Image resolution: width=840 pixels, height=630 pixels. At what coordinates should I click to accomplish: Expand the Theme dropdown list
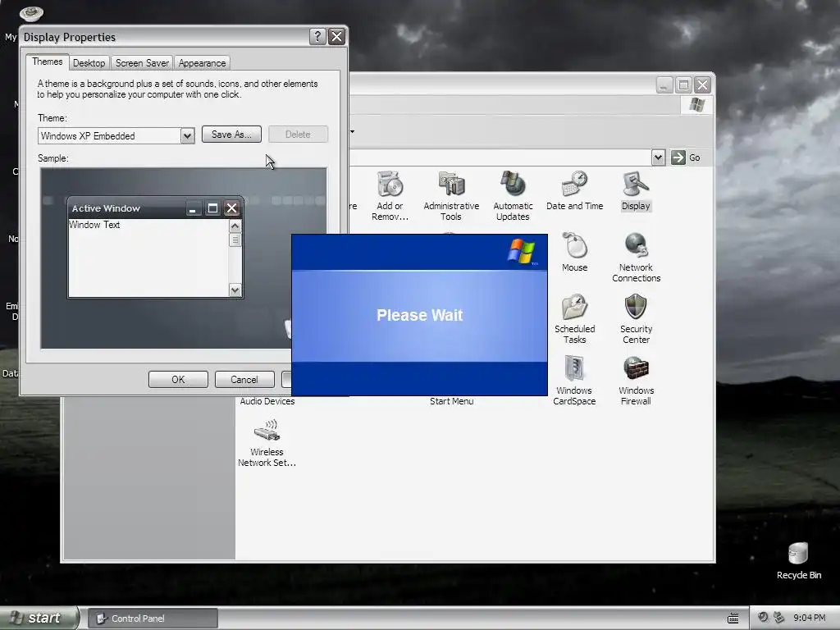(x=187, y=136)
